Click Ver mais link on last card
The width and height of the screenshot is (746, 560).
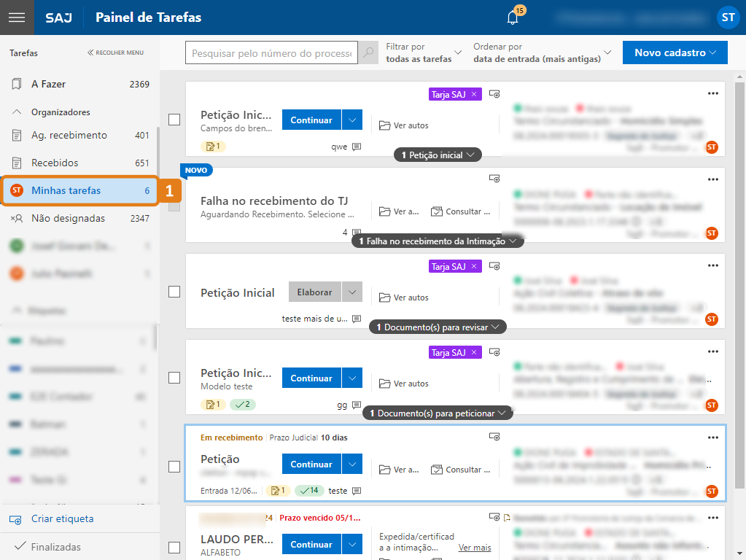(475, 548)
